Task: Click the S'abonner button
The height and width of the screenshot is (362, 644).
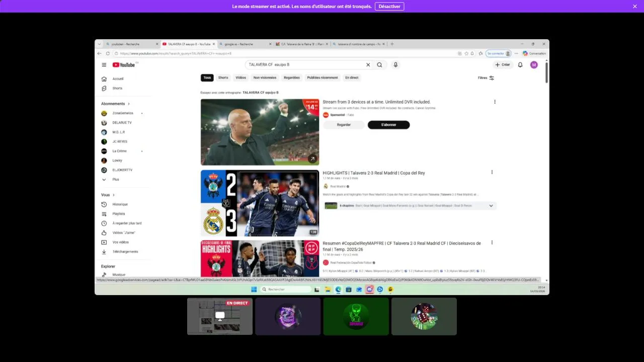Action: coord(388,125)
